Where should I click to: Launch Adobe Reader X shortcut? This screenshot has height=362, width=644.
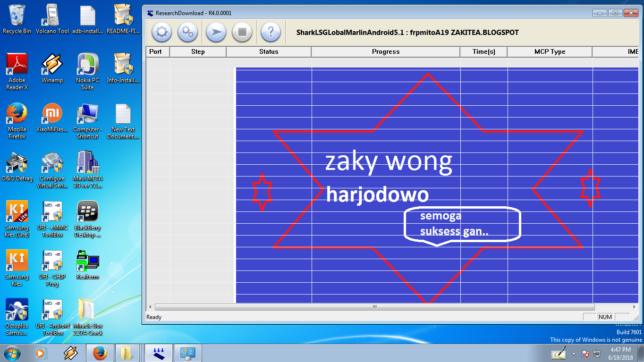click(17, 71)
